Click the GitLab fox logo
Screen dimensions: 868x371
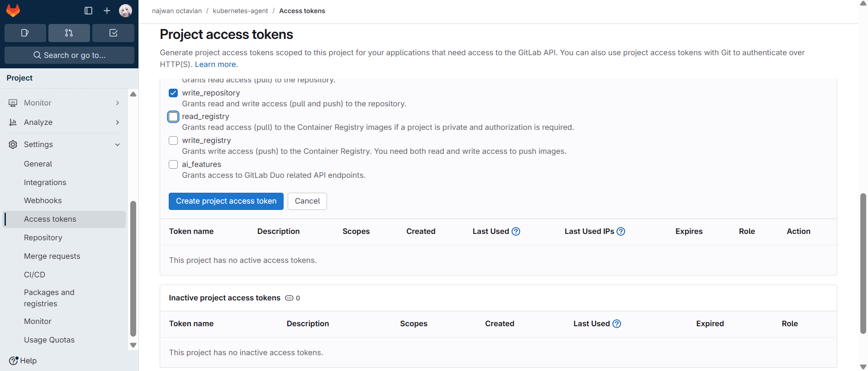(x=13, y=10)
